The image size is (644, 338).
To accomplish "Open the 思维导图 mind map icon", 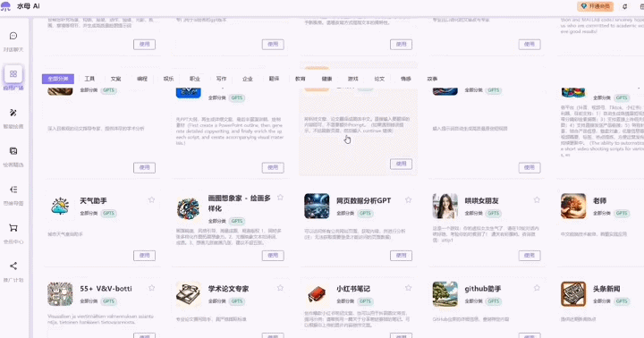I will (x=13, y=190).
